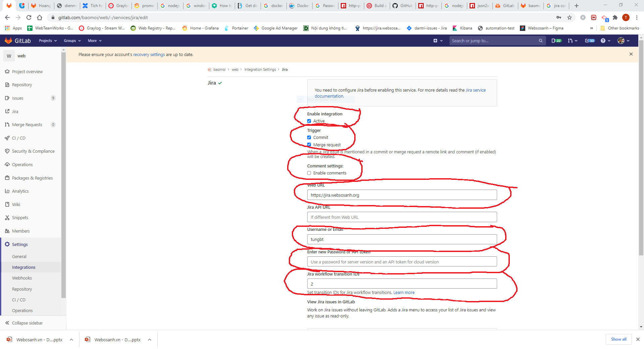Enable comments checkbox under Comment settings

pyautogui.click(x=309, y=173)
